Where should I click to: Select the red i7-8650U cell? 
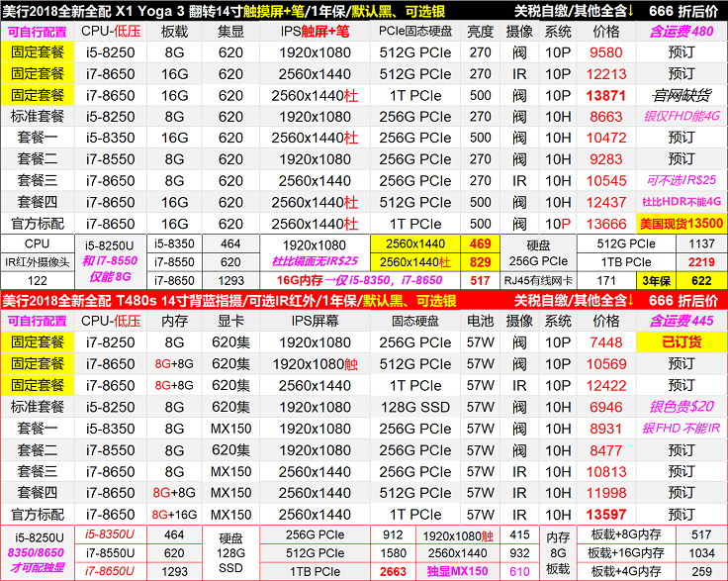[110, 571]
